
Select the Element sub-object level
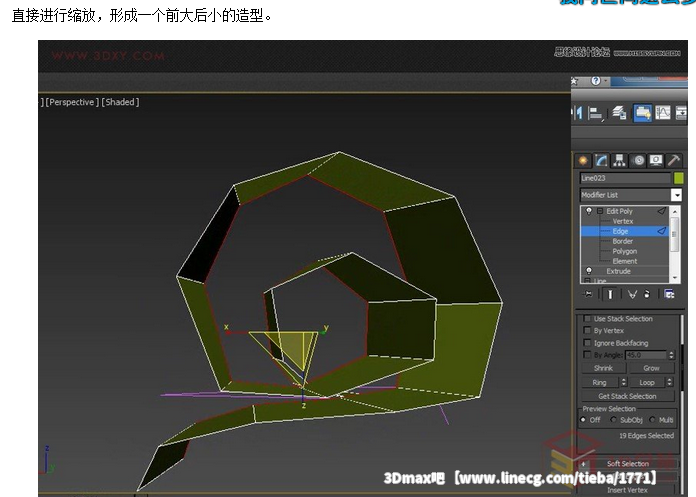625,261
